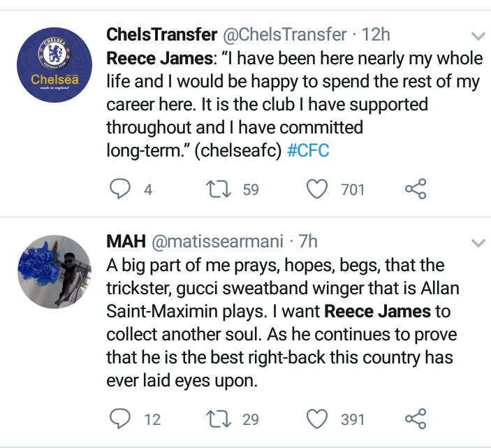Reply to the ChelsTransfer tweet

tap(121, 189)
